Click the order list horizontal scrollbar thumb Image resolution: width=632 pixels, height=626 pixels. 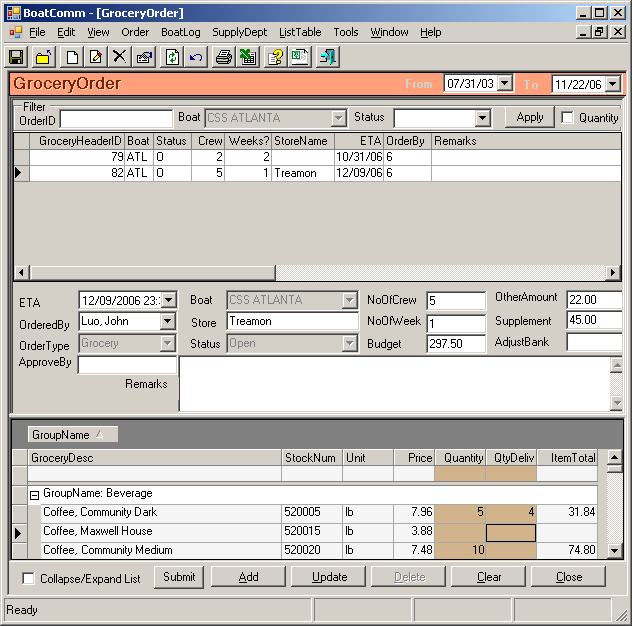pos(153,273)
